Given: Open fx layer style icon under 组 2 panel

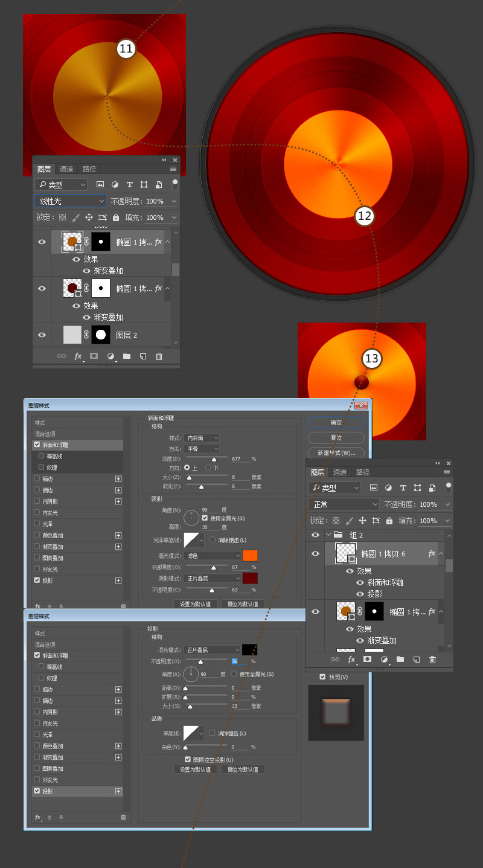Looking at the screenshot, I should coord(351,660).
